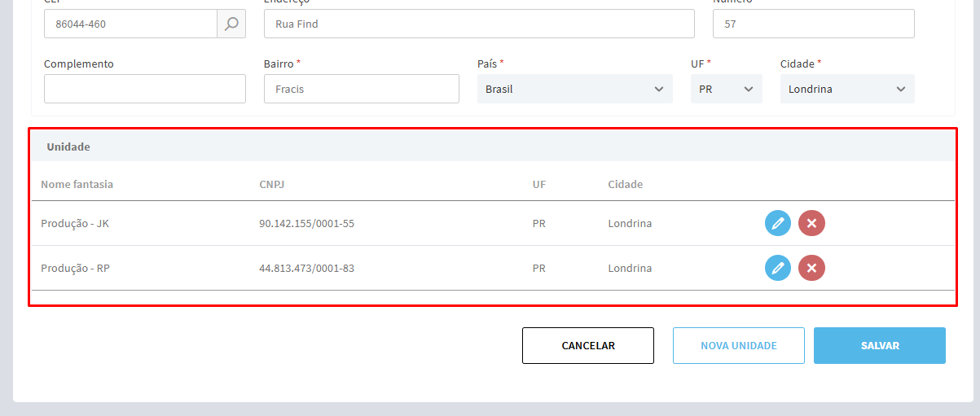
Task: Expand the UF dropdown
Action: pyautogui.click(x=727, y=89)
